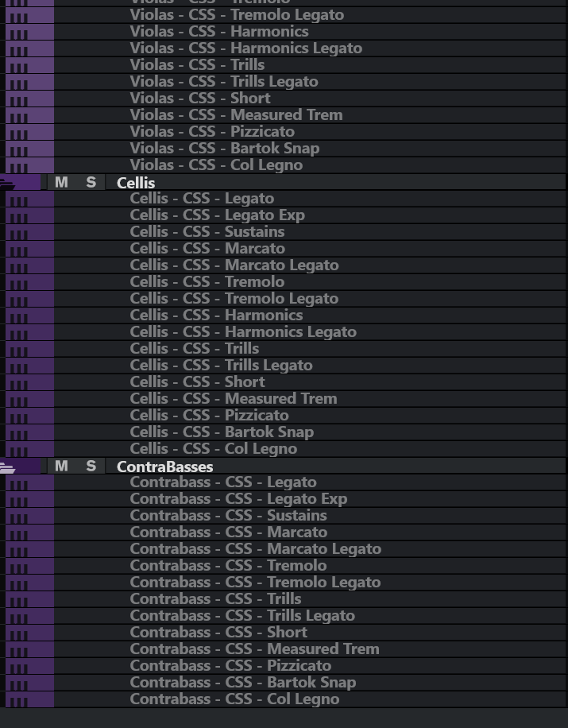The height and width of the screenshot is (728, 568).
Task: Click MIDI icon of Contrabass Col Legno
Action: tap(17, 700)
